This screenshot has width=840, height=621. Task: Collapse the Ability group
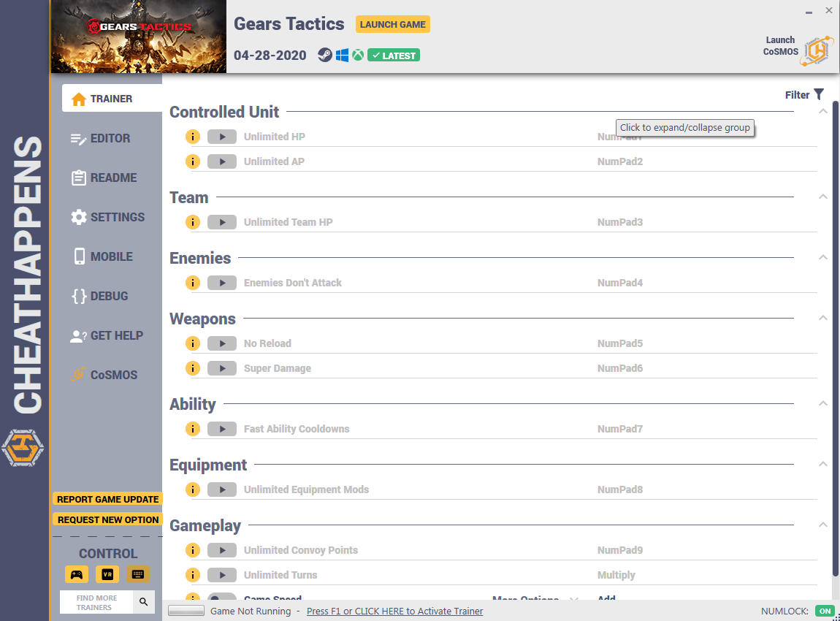pyautogui.click(x=823, y=403)
